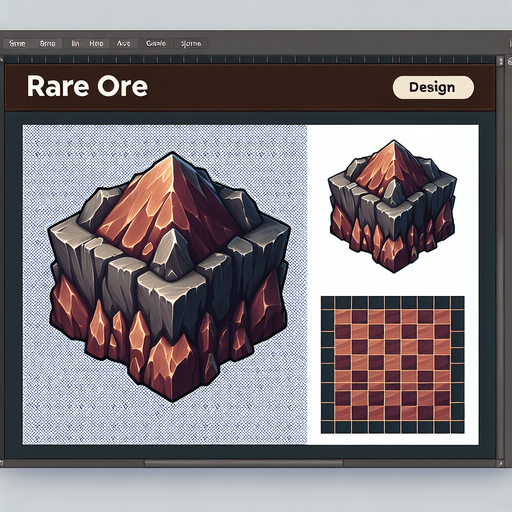Viewport: 512px width, 512px height.
Task: Click the 'Rare Ore' title text
Action: [87, 87]
